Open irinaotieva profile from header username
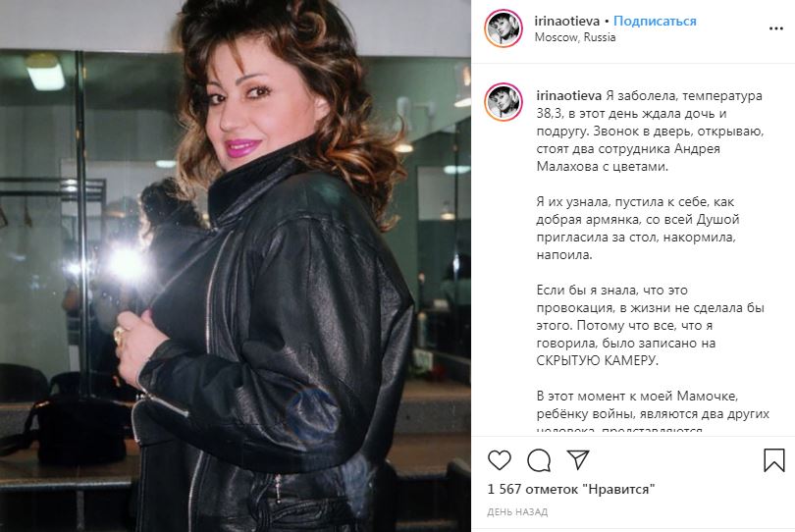This screenshot has width=795, height=532. point(567,22)
